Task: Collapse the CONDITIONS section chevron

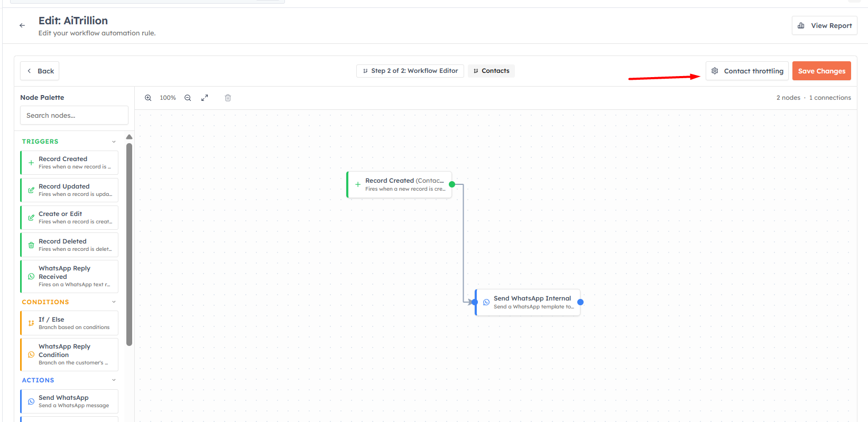Action: pos(114,302)
